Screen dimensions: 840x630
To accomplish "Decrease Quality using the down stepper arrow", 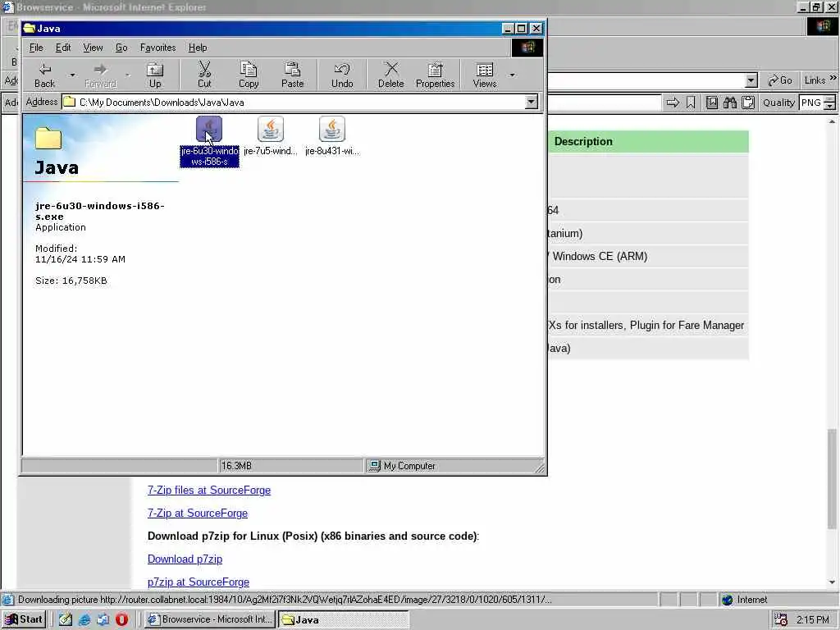I will click(x=829, y=106).
